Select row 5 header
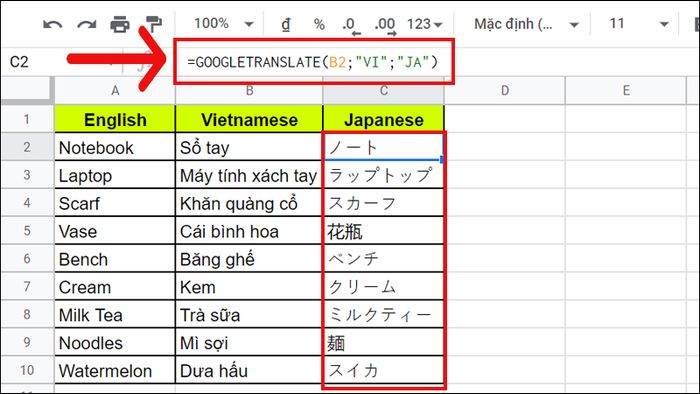The width and height of the screenshot is (700, 394). (x=27, y=231)
